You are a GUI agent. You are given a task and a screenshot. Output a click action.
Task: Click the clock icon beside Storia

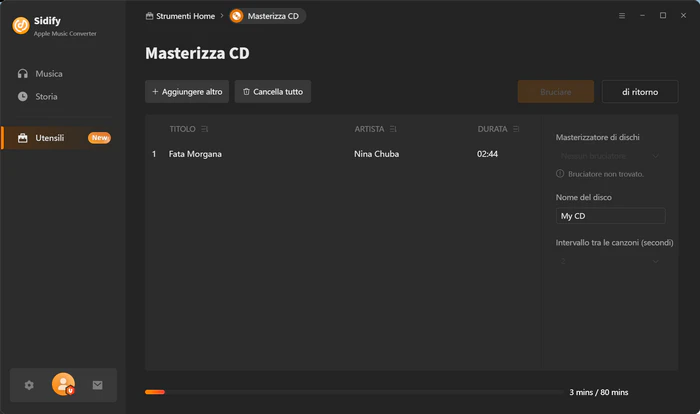pyautogui.click(x=23, y=96)
